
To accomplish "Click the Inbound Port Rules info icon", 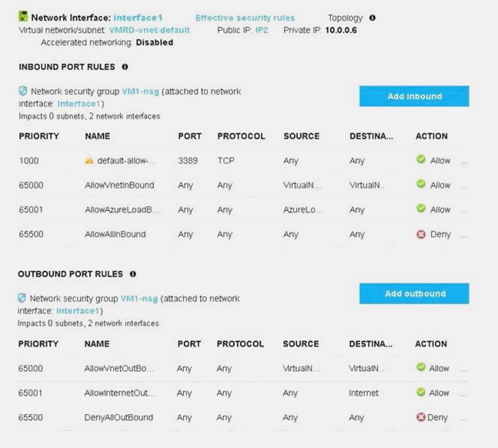I will pos(125,67).
